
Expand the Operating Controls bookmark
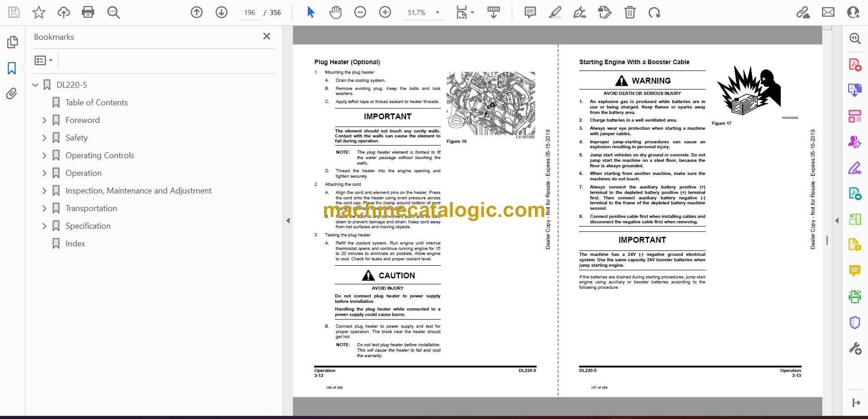tap(44, 155)
